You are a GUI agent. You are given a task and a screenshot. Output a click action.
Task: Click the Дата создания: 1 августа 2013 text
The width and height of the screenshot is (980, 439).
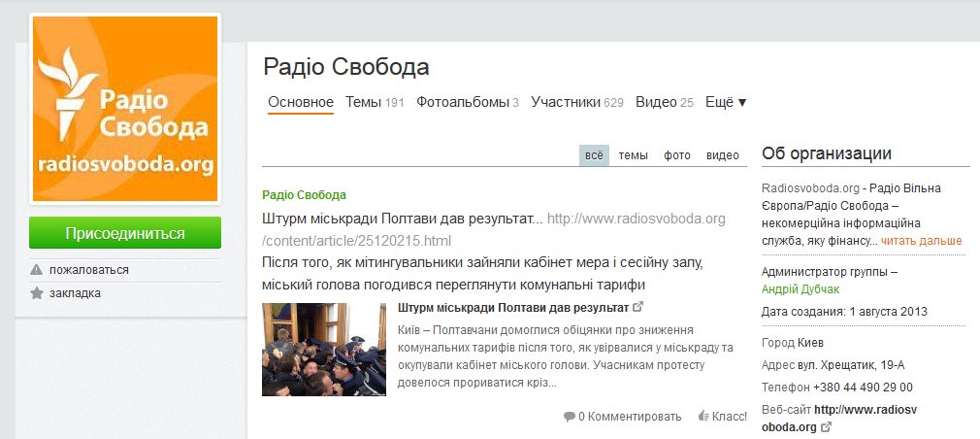[x=844, y=312]
